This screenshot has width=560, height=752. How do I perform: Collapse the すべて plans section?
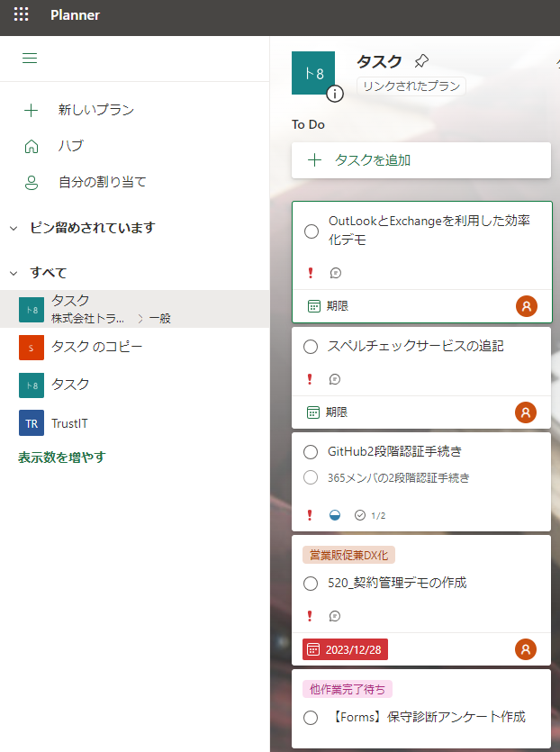14,273
